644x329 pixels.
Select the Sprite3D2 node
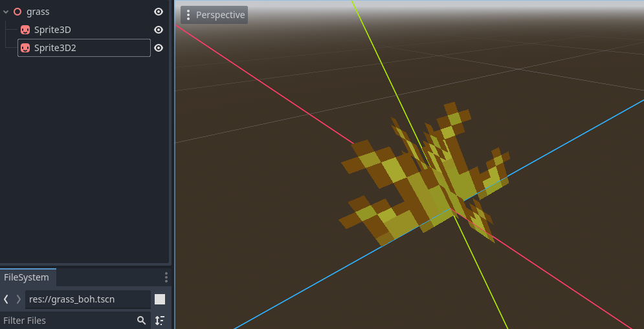coord(83,48)
